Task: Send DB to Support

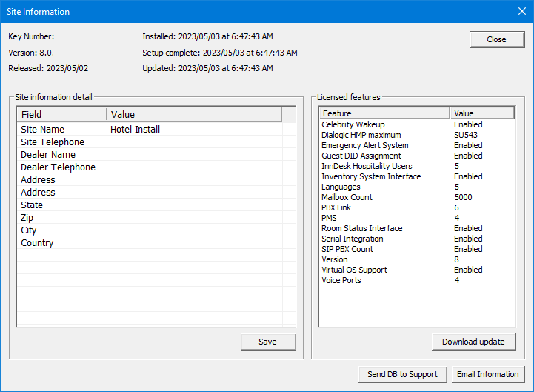Action: pyautogui.click(x=402, y=374)
